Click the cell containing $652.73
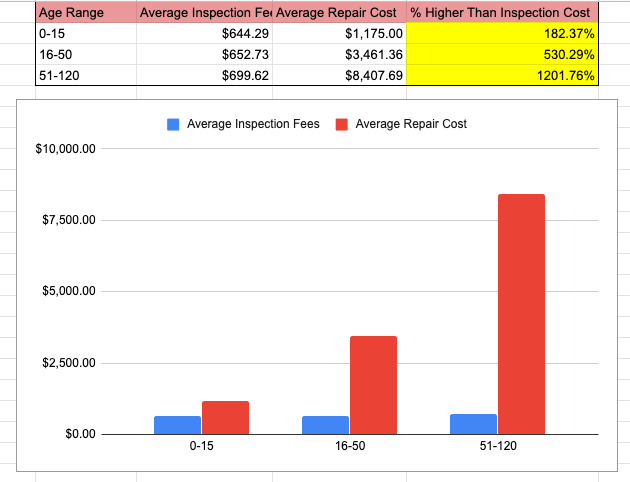This screenshot has height=482, width=630. pyautogui.click(x=203, y=54)
